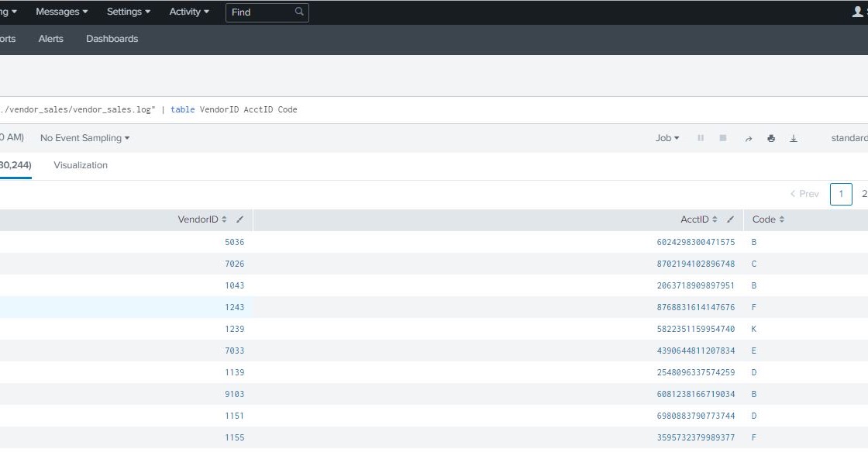The width and height of the screenshot is (868, 456).
Task: Pause the running search job
Action: click(x=701, y=137)
